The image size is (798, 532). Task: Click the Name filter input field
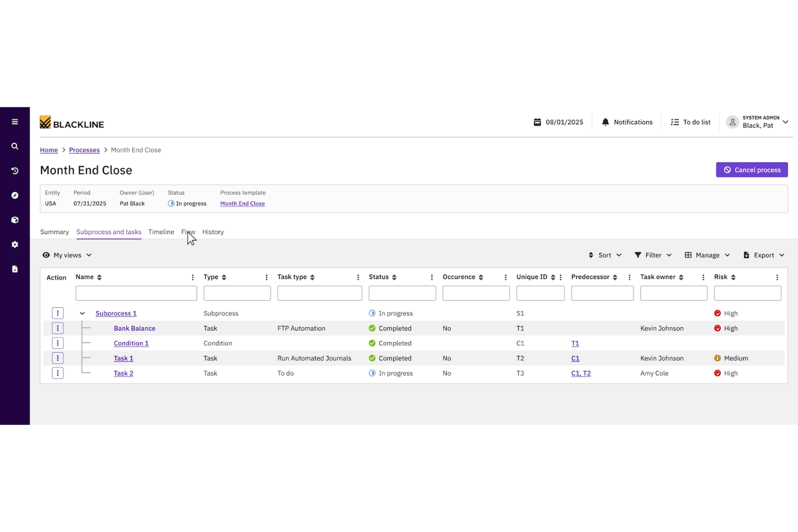click(x=136, y=293)
